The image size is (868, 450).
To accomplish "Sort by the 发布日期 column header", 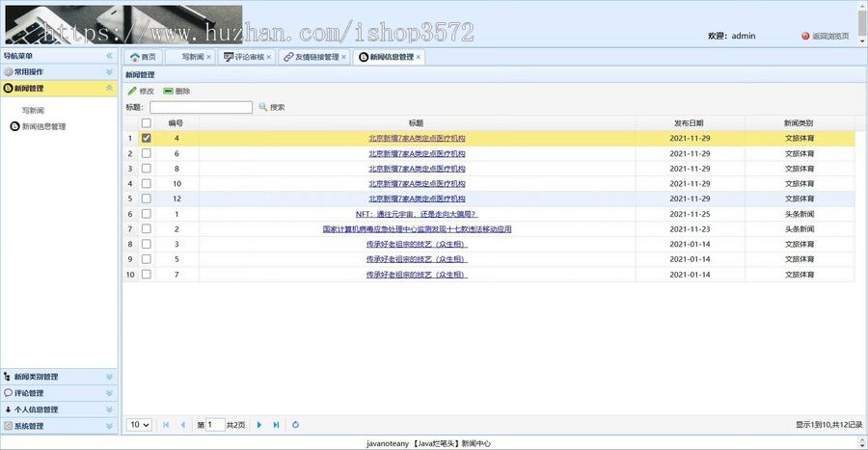I will (x=690, y=122).
